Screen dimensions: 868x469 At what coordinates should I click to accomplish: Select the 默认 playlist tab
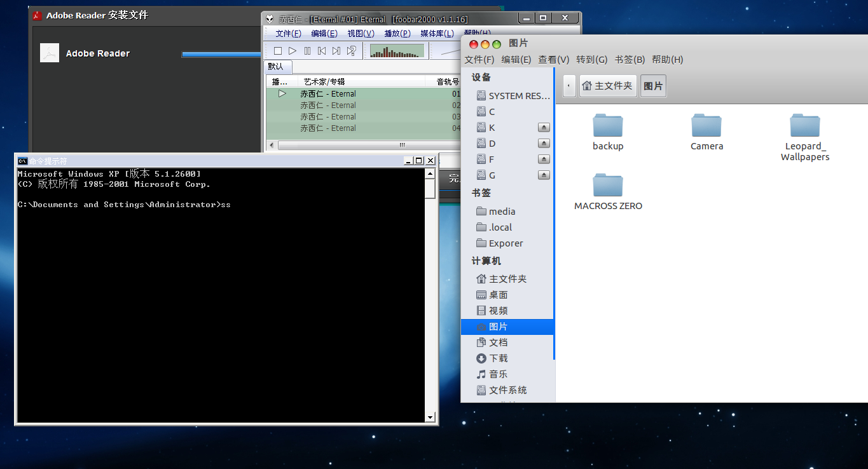coord(277,67)
